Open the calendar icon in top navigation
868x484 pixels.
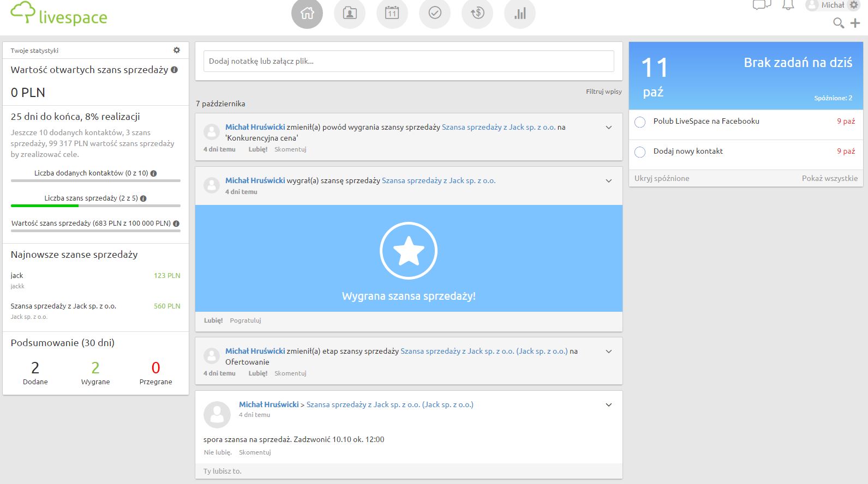[392, 13]
